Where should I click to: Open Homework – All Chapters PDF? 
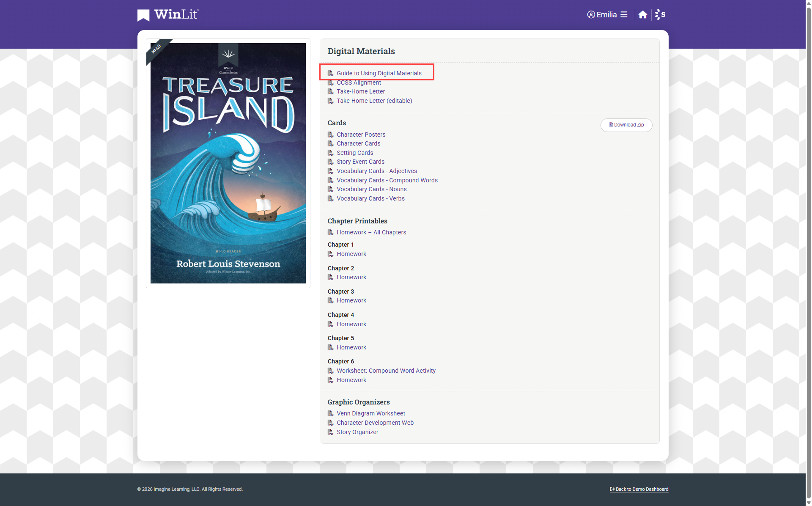coord(371,232)
